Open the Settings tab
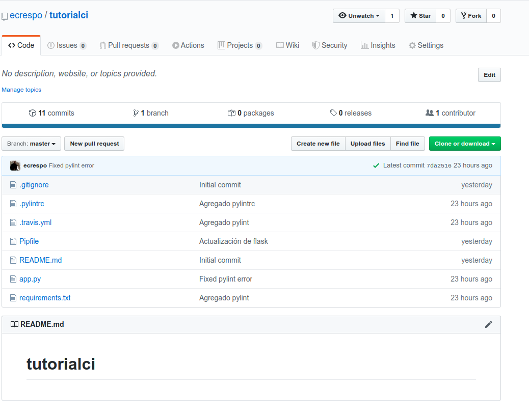 pos(426,45)
